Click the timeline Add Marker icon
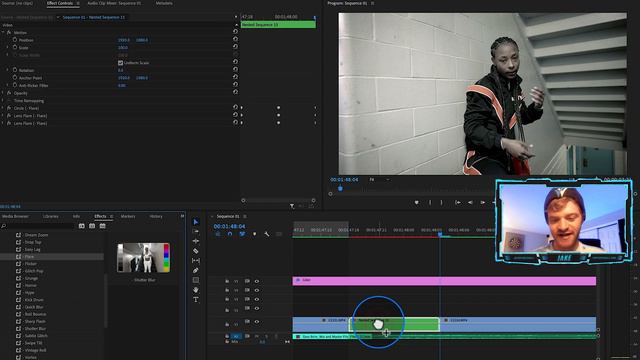The width and height of the screenshot is (640, 360). click(255, 234)
